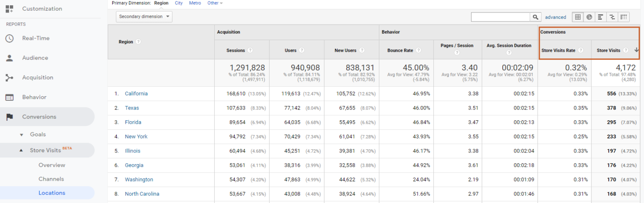Open the advanced filter link

click(555, 17)
